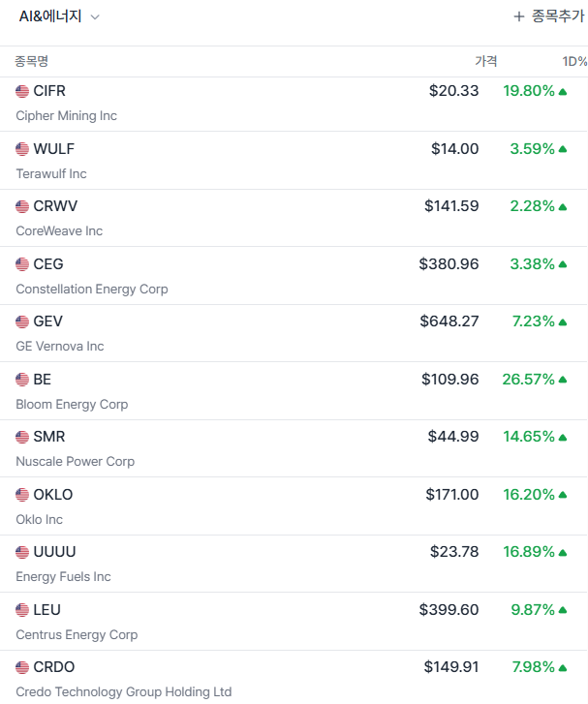The width and height of the screenshot is (588, 704).
Task: Sort by the 종목명 column header
Action: click(31, 61)
